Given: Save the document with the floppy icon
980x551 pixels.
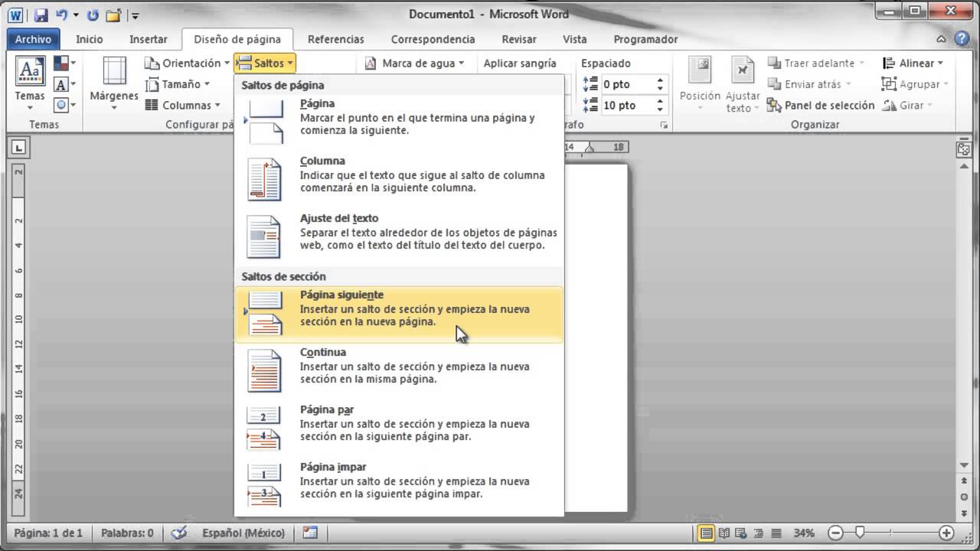Looking at the screenshot, I should (x=41, y=15).
